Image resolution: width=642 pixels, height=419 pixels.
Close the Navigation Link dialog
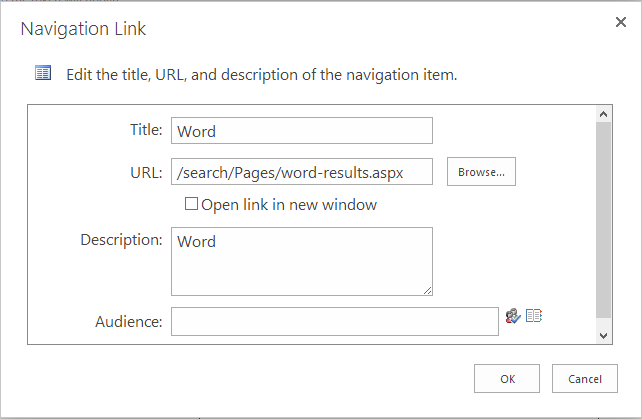621,22
